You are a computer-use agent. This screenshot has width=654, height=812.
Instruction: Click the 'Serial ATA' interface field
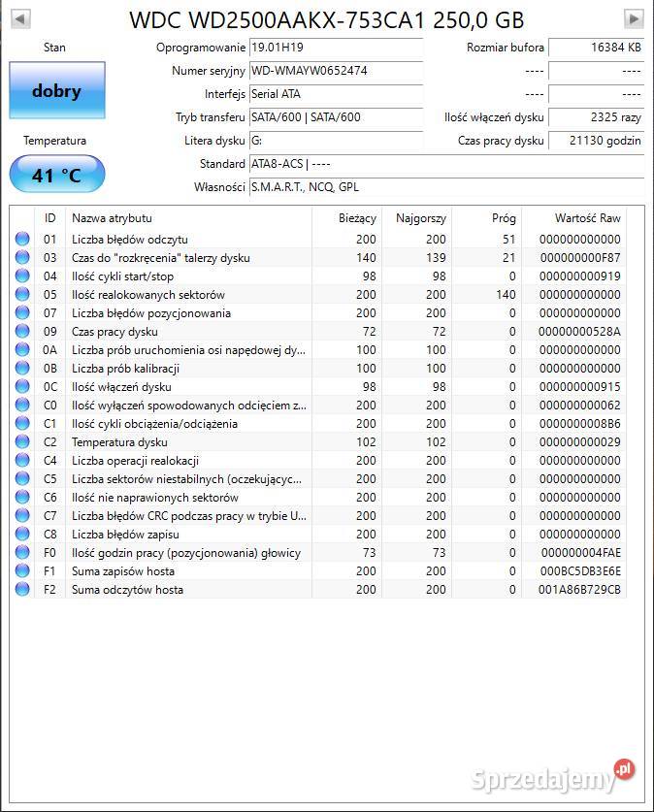336,94
